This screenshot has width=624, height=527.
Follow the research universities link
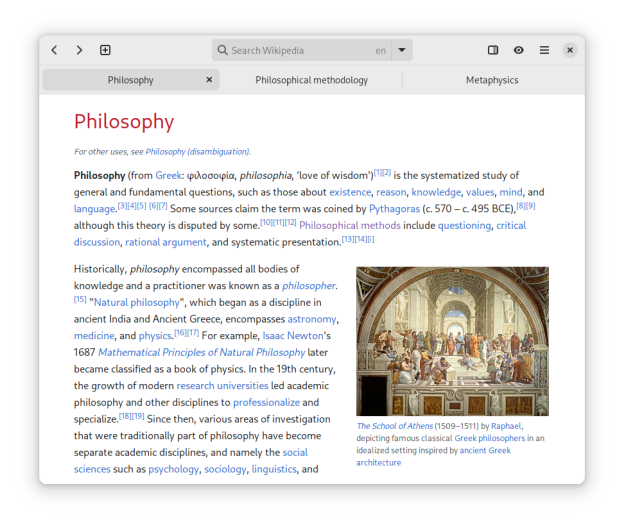click(222, 385)
